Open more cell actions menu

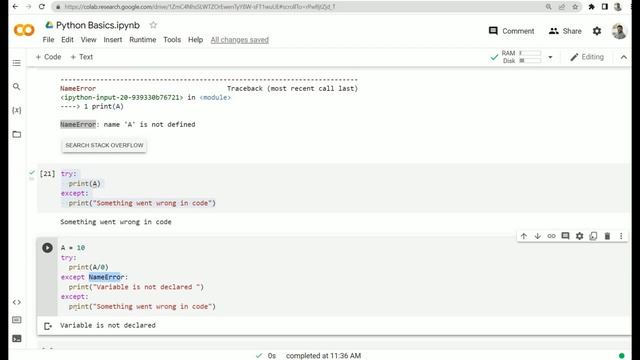pyautogui.click(x=621, y=236)
